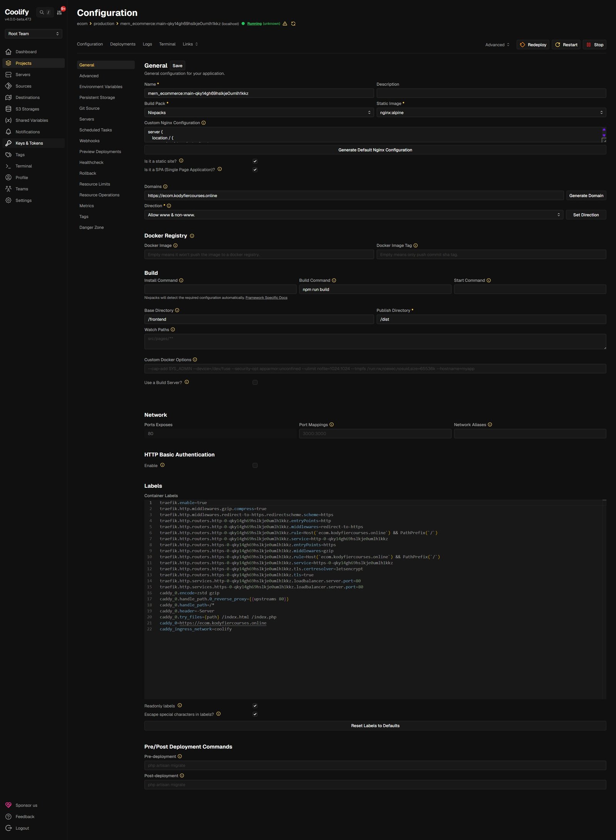Toggle the Readonly labels checkbox
Image resolution: width=616 pixels, height=840 pixels.
(255, 706)
